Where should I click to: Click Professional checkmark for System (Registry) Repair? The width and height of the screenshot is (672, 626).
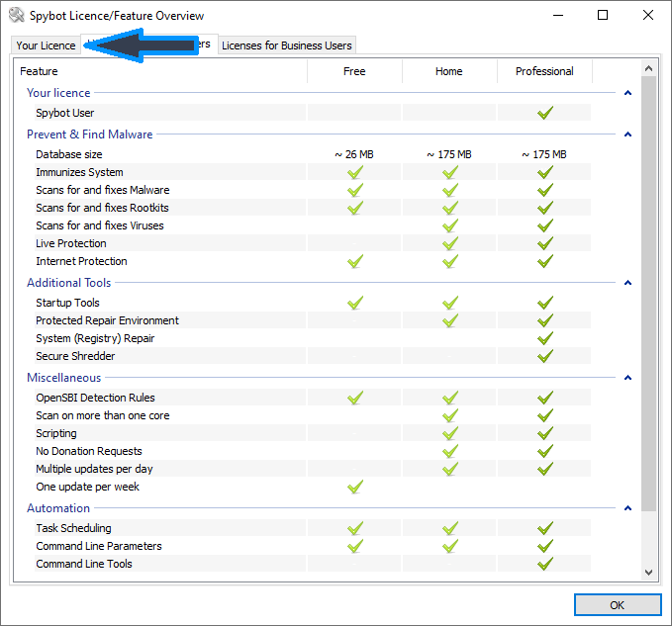point(545,338)
